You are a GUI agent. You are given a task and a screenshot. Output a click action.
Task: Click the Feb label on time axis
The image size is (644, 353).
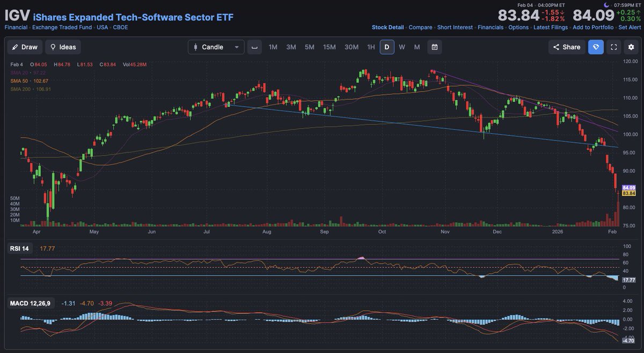pyautogui.click(x=612, y=232)
